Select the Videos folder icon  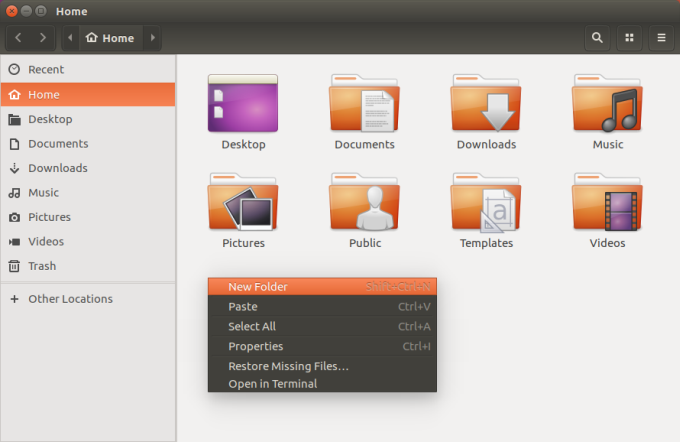607,203
